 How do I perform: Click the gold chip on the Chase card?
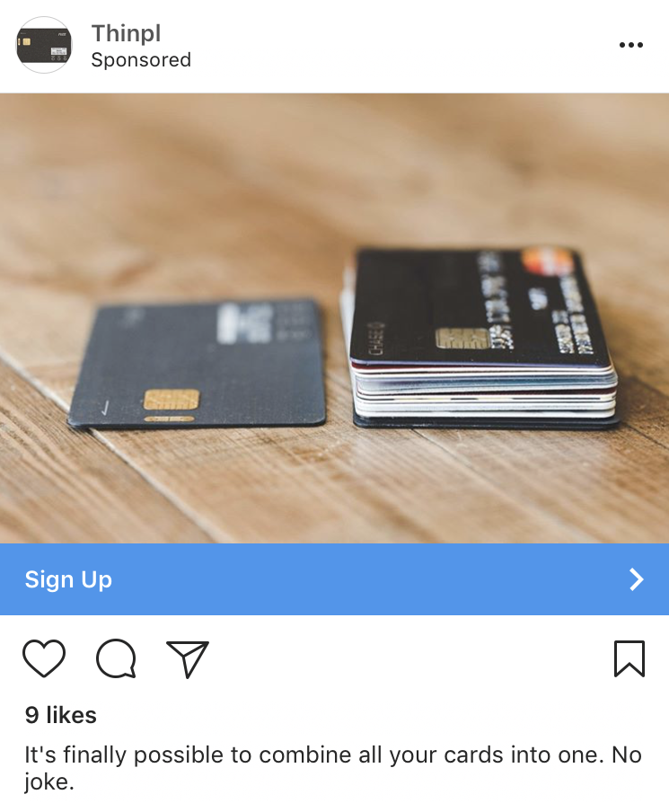coord(463,339)
